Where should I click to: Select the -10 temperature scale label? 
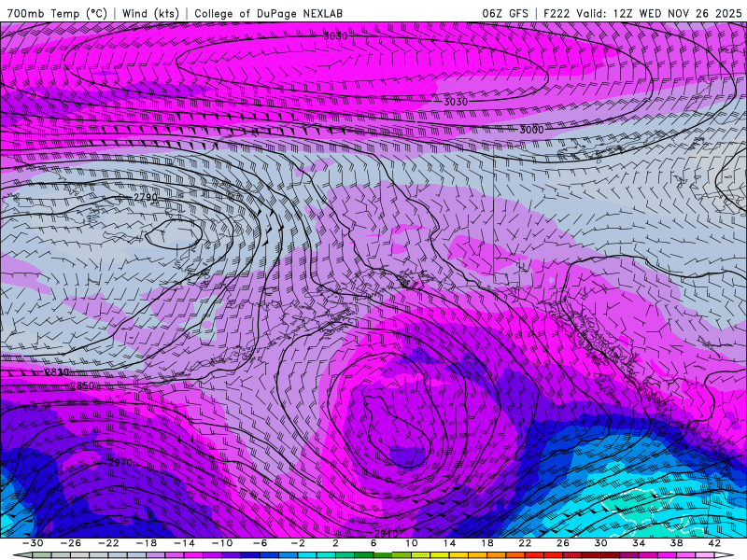coord(222,543)
